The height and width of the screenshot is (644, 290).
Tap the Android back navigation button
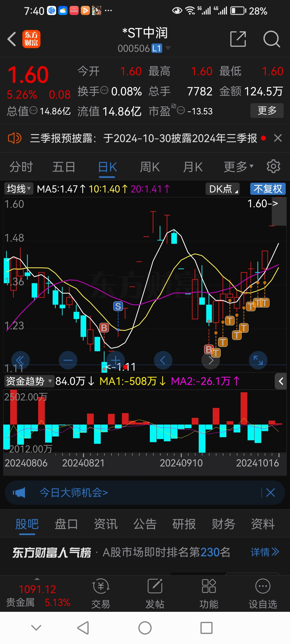(x=83, y=628)
